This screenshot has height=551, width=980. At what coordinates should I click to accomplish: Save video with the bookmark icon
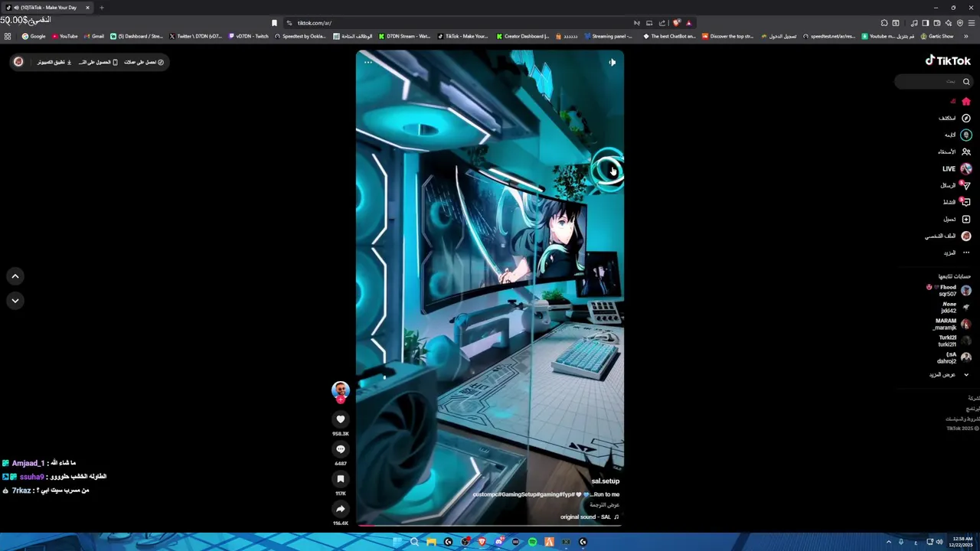341,479
